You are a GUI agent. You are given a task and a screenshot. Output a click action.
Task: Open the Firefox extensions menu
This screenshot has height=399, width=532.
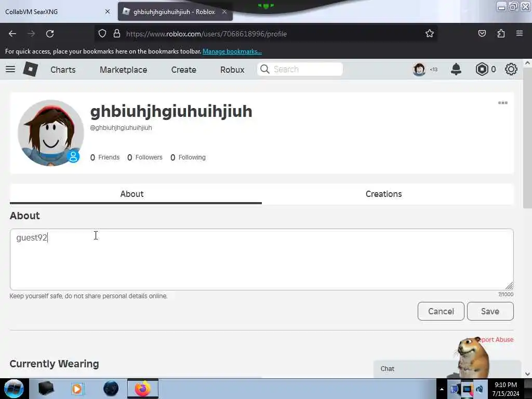[501, 34]
